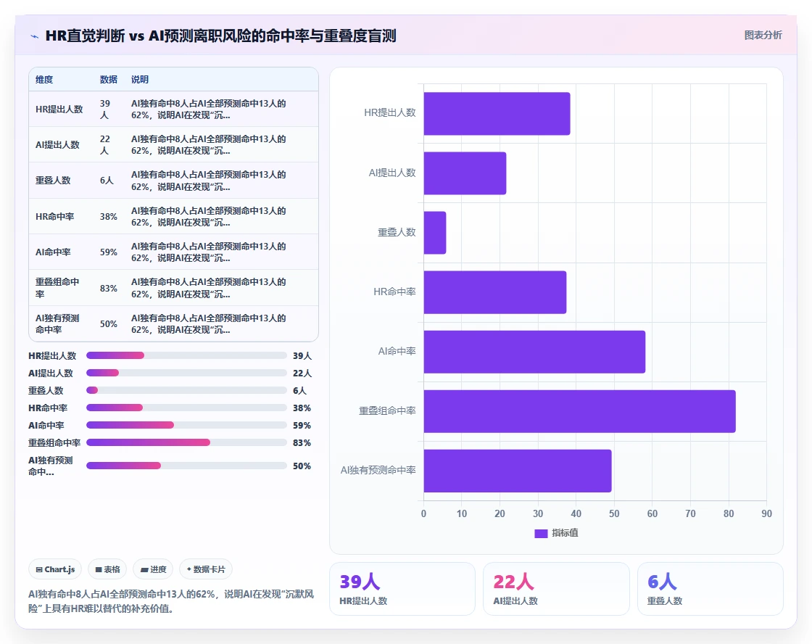Click the HR提出人数 progress bar
The image size is (812, 644).
(x=186, y=355)
